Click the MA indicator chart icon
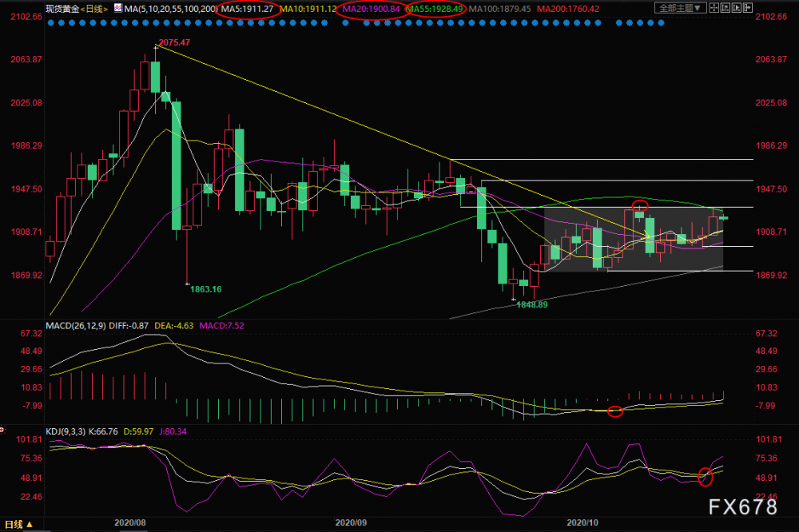 tap(118, 8)
